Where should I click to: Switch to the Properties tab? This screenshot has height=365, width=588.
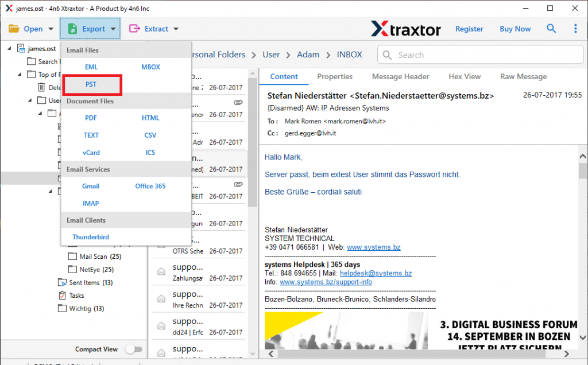pos(335,76)
